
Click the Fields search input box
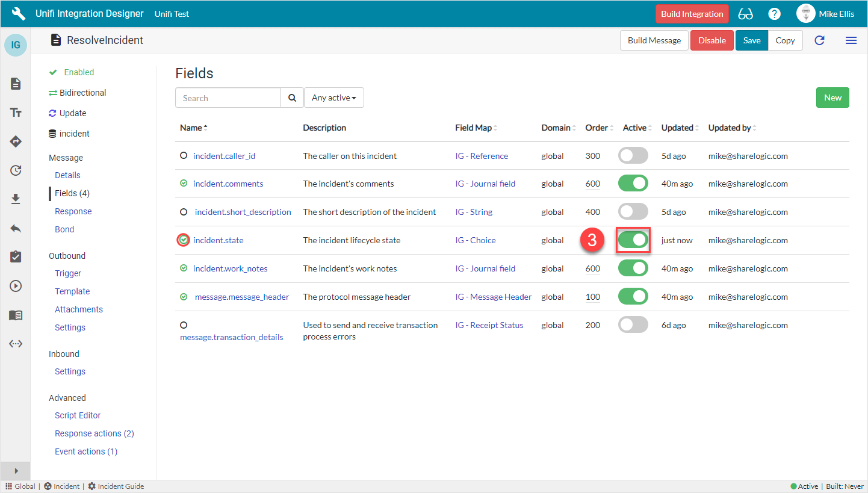point(228,98)
